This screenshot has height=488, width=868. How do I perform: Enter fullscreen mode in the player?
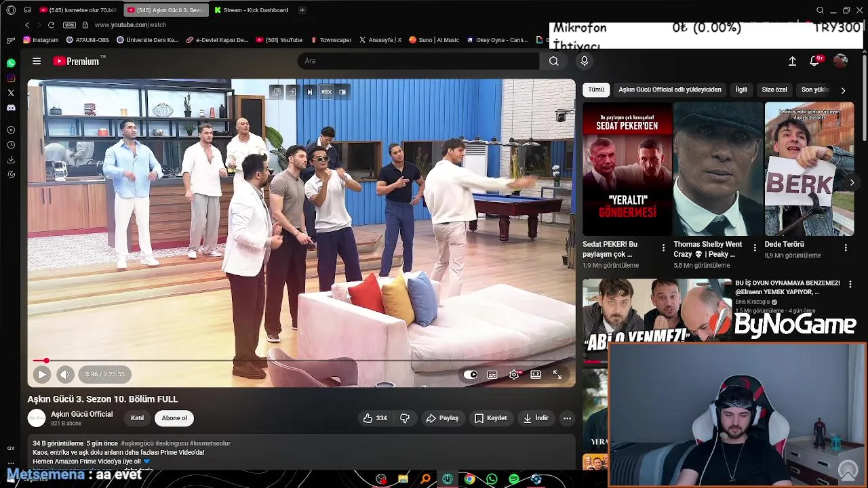557,374
